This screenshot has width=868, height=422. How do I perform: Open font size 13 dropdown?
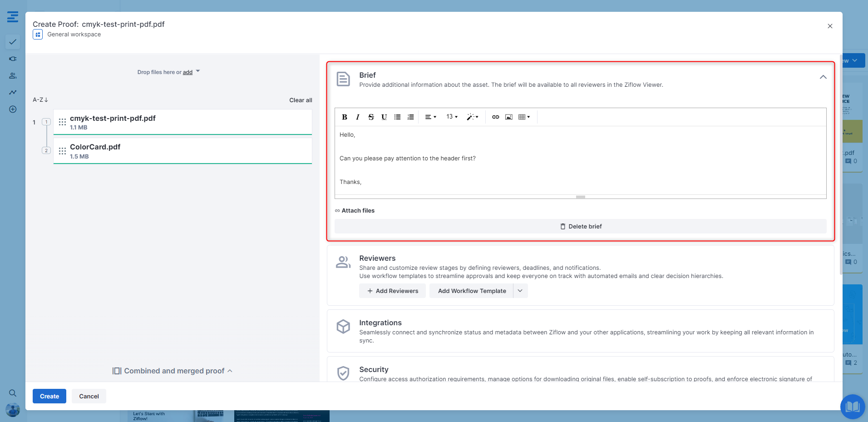(452, 117)
